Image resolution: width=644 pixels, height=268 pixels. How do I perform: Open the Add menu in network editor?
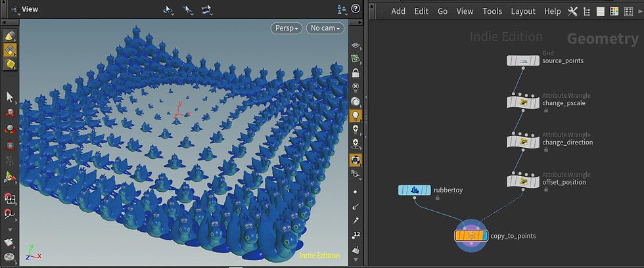coord(398,11)
